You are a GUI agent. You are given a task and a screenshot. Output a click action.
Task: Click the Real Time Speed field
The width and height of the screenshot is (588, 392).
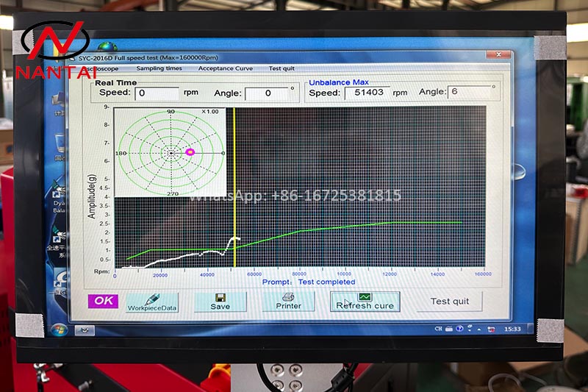pyautogui.click(x=157, y=93)
